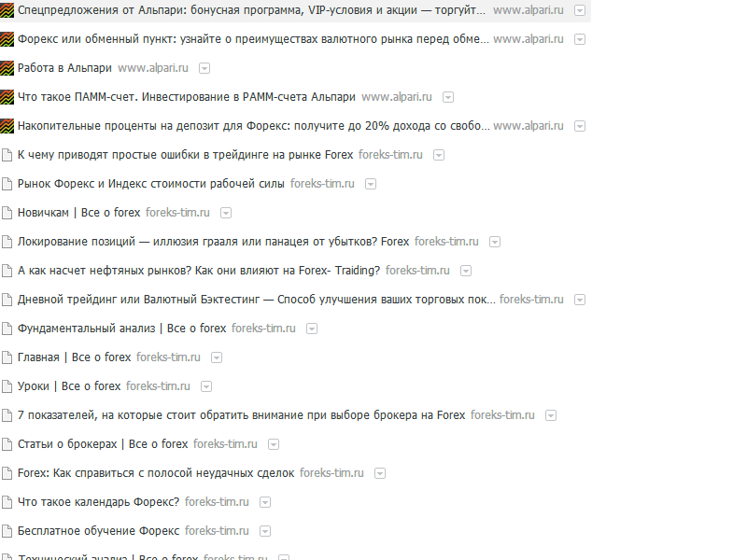
Task: Expand dropdown next to 'Forex: Как справиться' entry
Action: coord(380,473)
